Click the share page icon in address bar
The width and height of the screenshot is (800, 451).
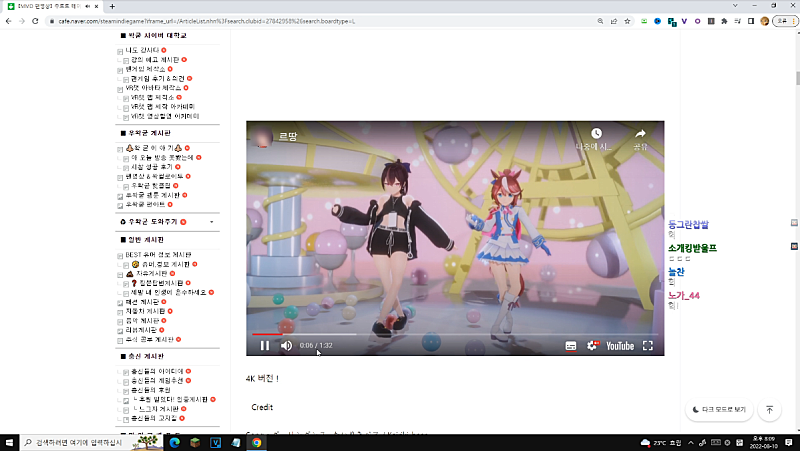(614, 21)
